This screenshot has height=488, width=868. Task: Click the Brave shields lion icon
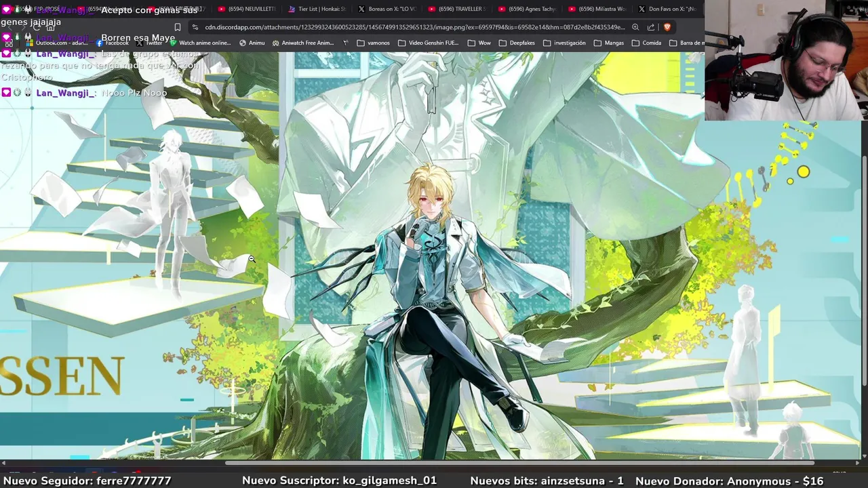pyautogui.click(x=667, y=27)
